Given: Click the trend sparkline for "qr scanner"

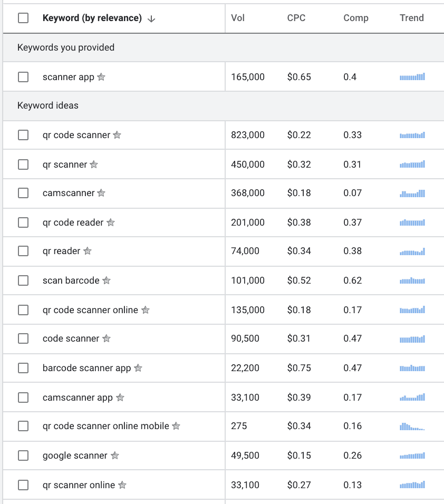Looking at the screenshot, I should click(x=412, y=164).
